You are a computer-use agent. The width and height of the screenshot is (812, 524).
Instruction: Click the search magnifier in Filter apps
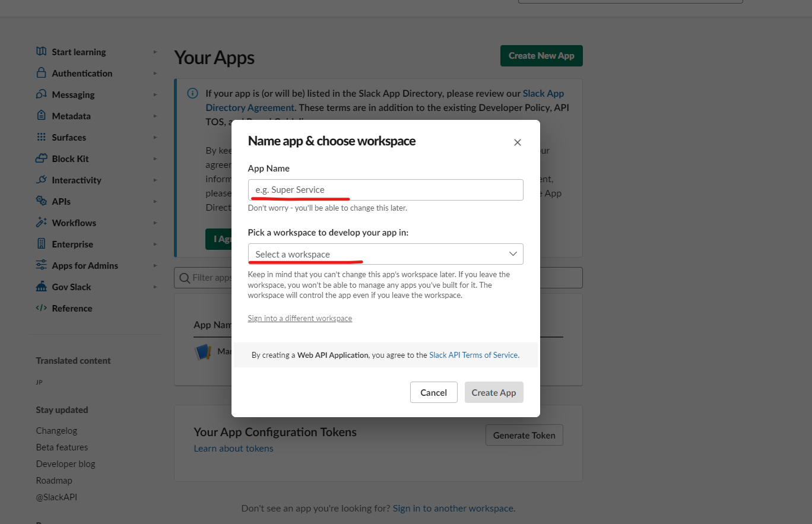(x=185, y=278)
